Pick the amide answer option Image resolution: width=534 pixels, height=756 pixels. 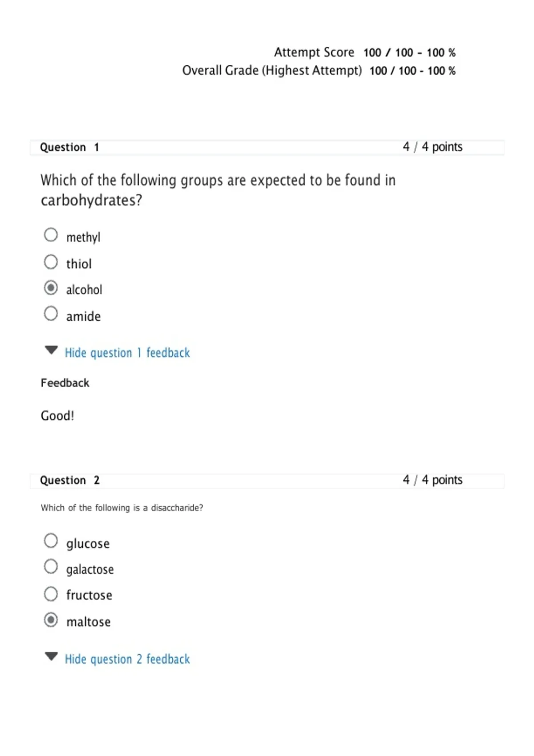[x=51, y=314]
